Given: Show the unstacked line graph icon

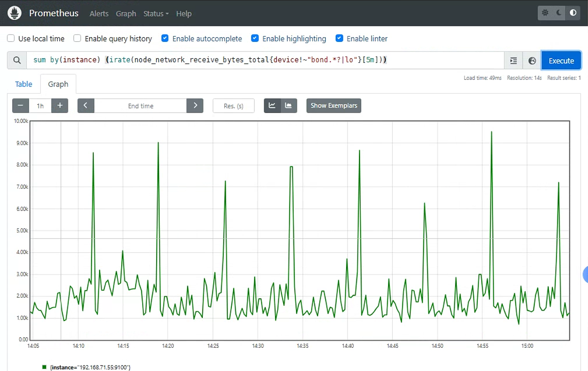Looking at the screenshot, I should (x=272, y=106).
